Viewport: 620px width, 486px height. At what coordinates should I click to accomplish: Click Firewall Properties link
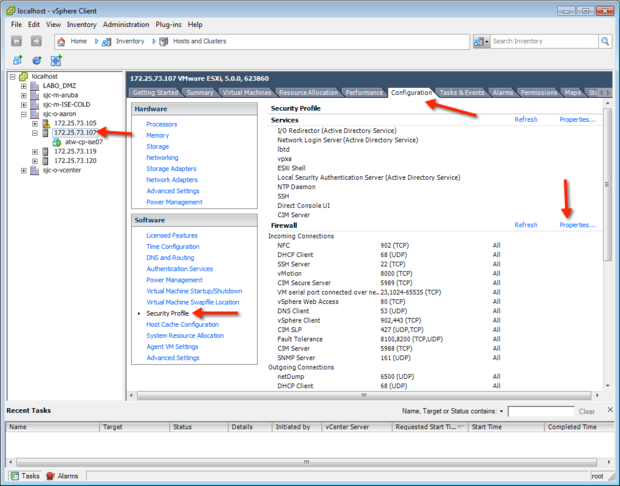tap(577, 225)
